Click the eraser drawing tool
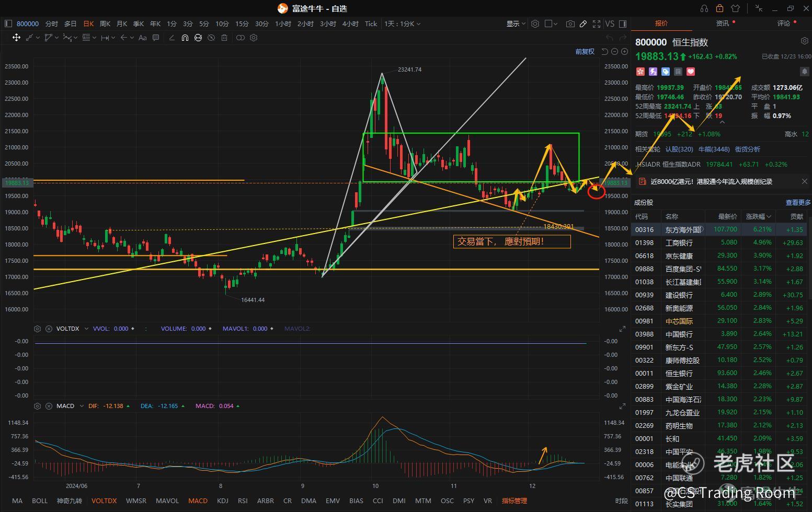The image size is (812, 512). tap(172, 38)
